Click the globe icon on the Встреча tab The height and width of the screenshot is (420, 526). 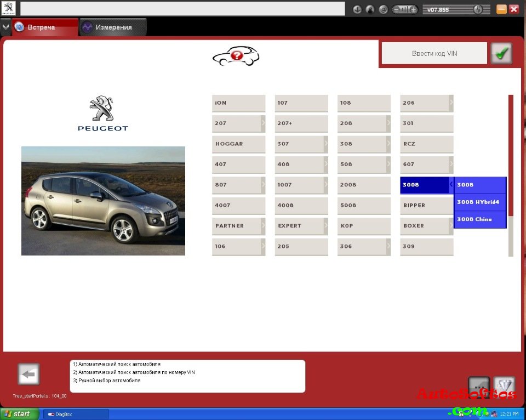19,27
